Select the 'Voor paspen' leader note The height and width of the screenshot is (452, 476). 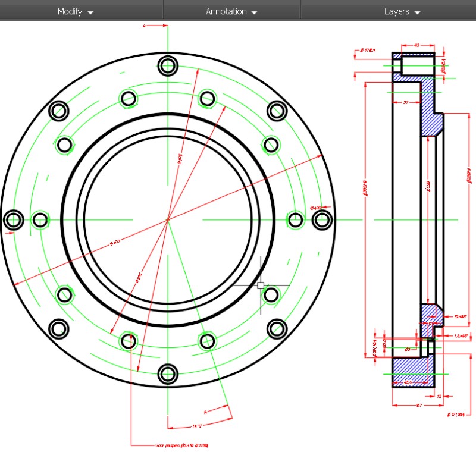pos(181,445)
